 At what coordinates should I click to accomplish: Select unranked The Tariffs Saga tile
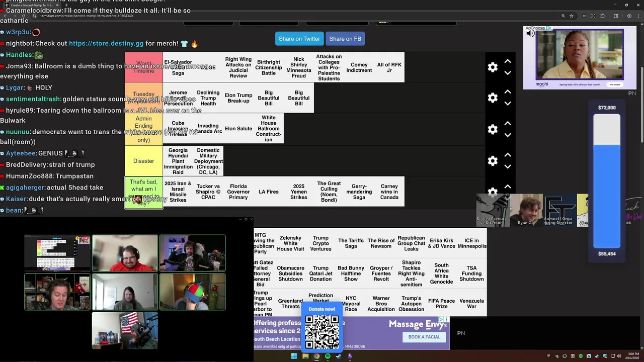point(351,243)
